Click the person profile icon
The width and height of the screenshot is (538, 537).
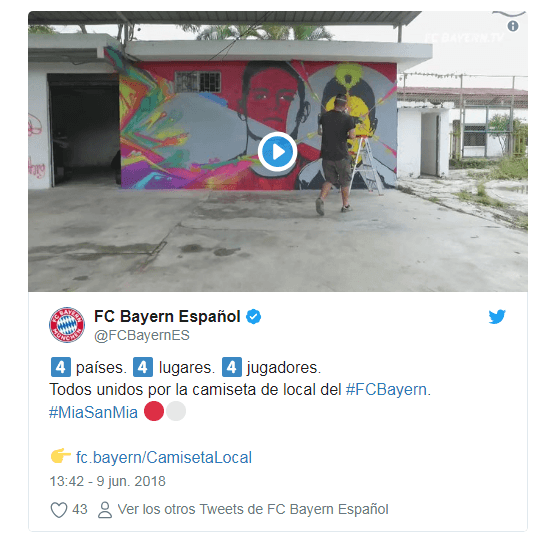[x=105, y=510]
